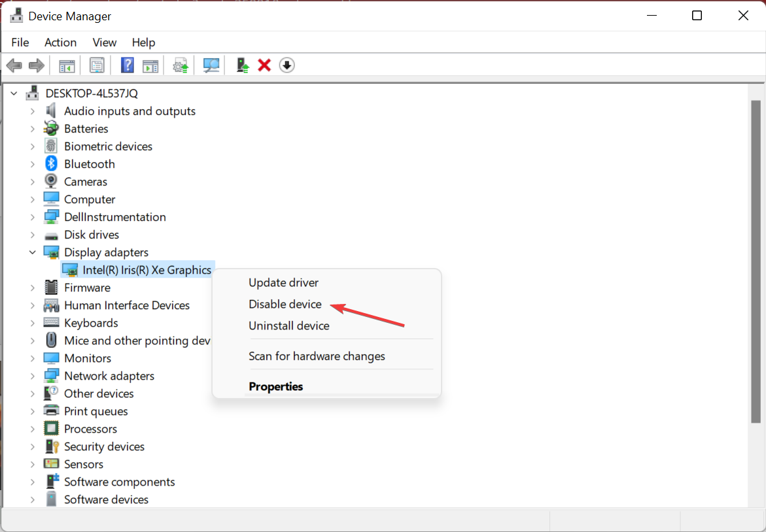Select the Audio inputs and outputs speaker icon
The image size is (766, 532).
click(x=51, y=111)
